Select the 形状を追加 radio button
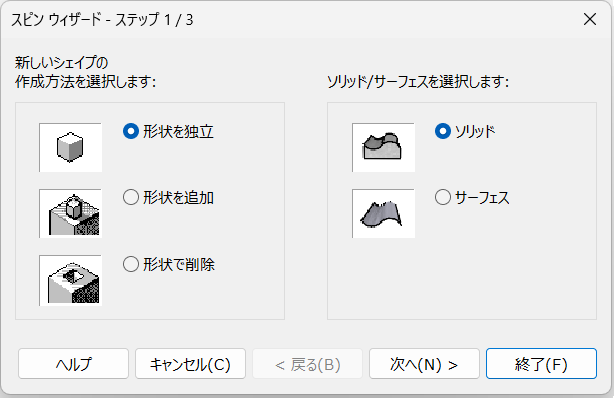Image resolution: width=614 pixels, height=398 pixels. coord(131,197)
